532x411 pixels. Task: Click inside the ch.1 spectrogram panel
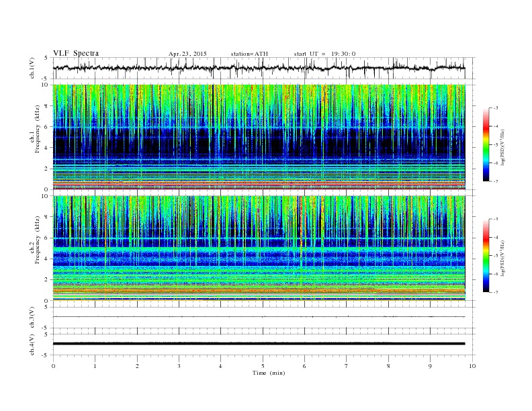[x=259, y=137]
